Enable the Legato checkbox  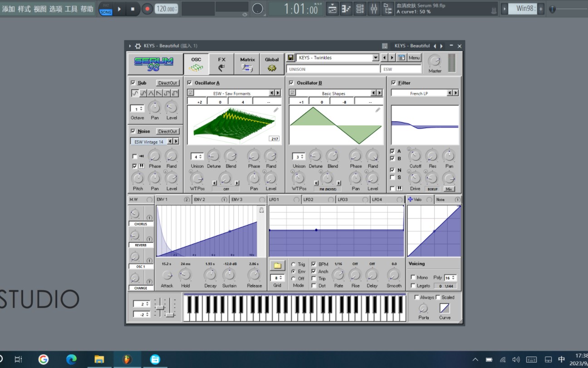(413, 286)
